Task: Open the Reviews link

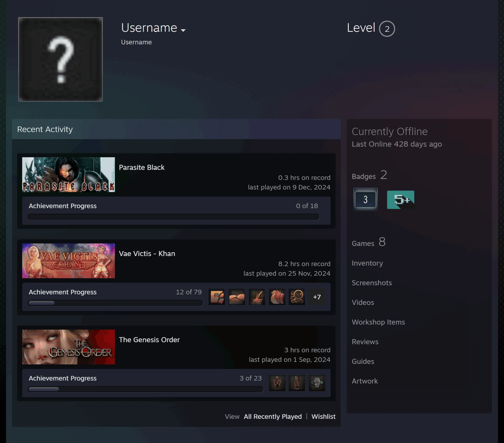Action: [x=365, y=342]
